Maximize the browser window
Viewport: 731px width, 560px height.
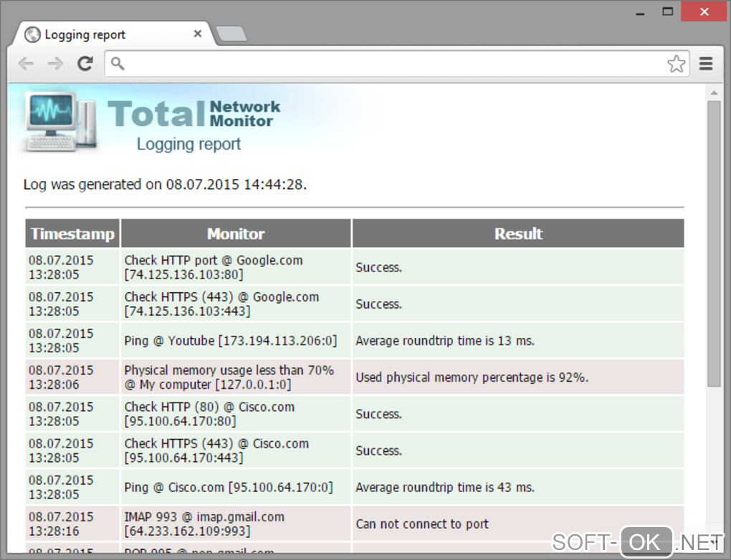point(668,11)
